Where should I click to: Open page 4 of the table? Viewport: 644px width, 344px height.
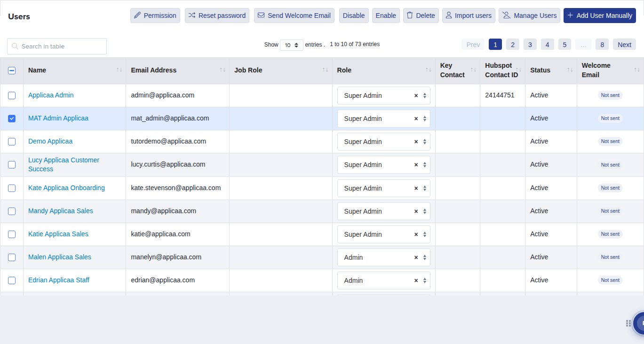(x=548, y=45)
